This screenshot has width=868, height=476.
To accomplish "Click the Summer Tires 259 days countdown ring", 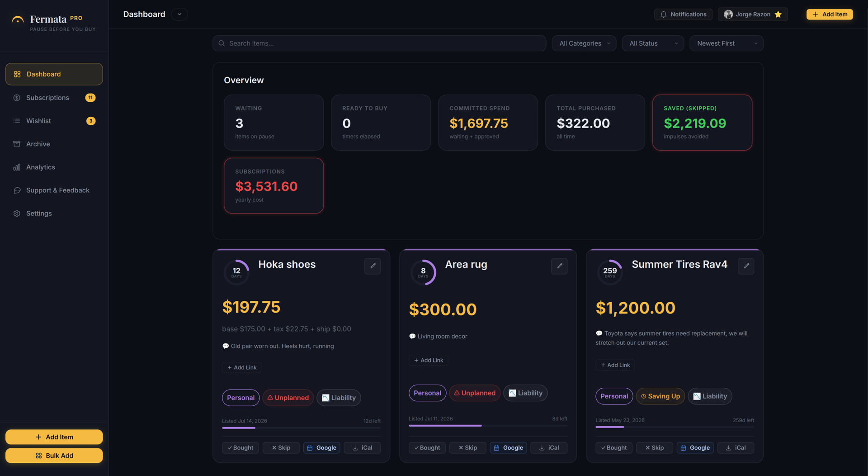I will (610, 272).
